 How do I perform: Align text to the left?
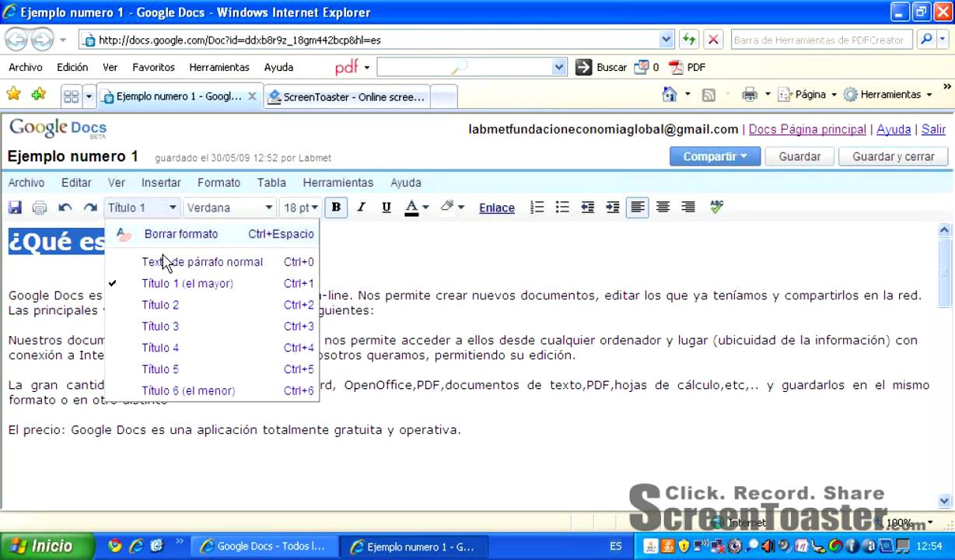click(638, 207)
